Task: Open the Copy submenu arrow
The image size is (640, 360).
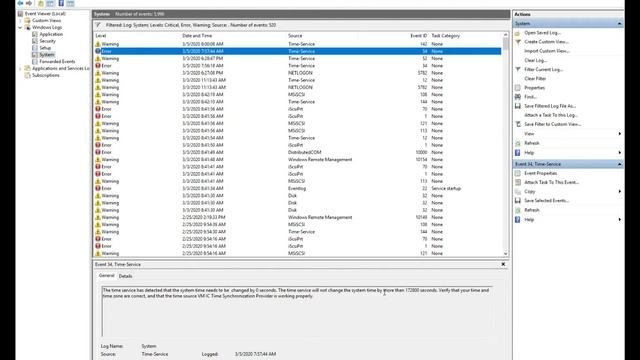Action: pyautogui.click(x=620, y=191)
